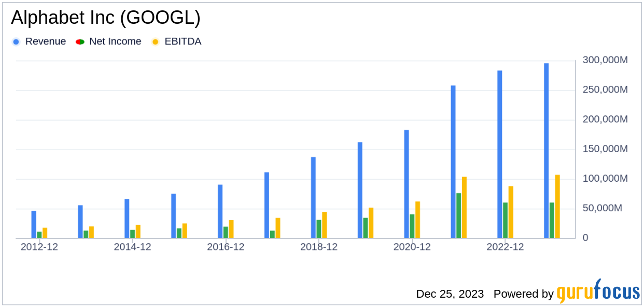
Task: Click the 'Dec 25, 2023' date text
Action: tap(450, 294)
